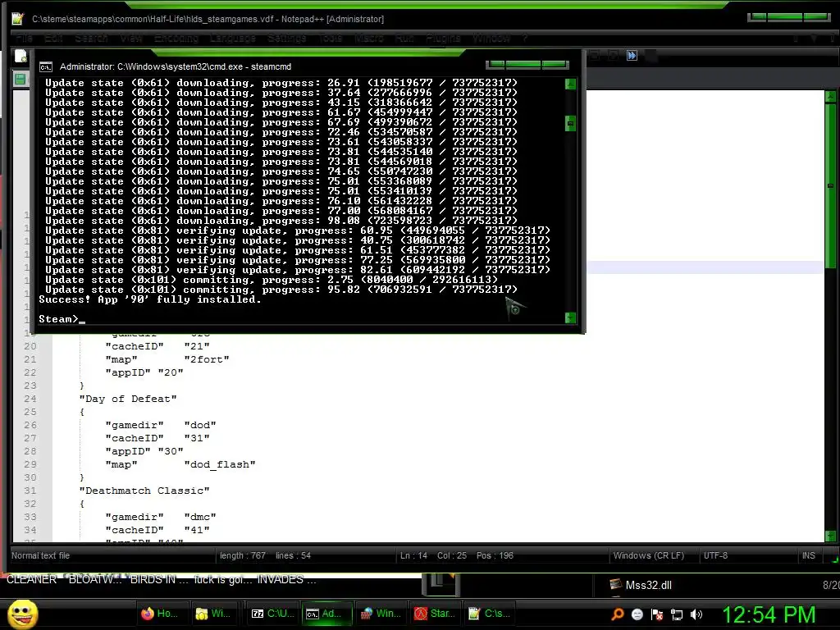Click the appID "30" line in editor
Viewport: 840px width, 630px height.
pos(144,451)
